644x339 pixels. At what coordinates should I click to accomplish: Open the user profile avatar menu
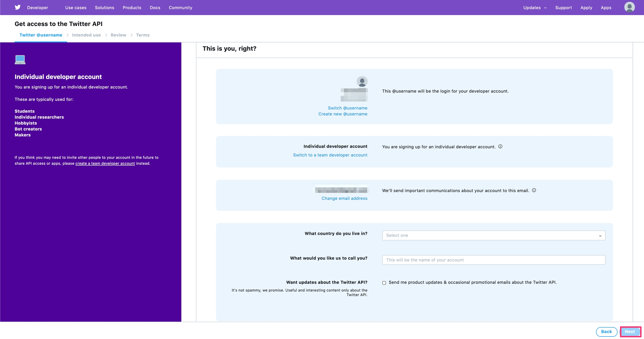coord(629,7)
